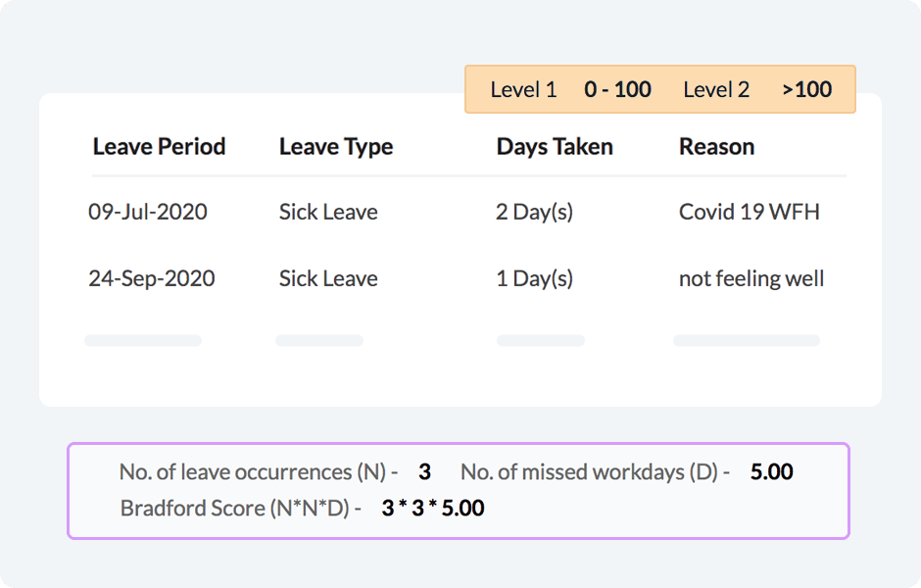Click Sick Leave in the July row
The width and height of the screenshot is (921, 588).
click(x=328, y=212)
